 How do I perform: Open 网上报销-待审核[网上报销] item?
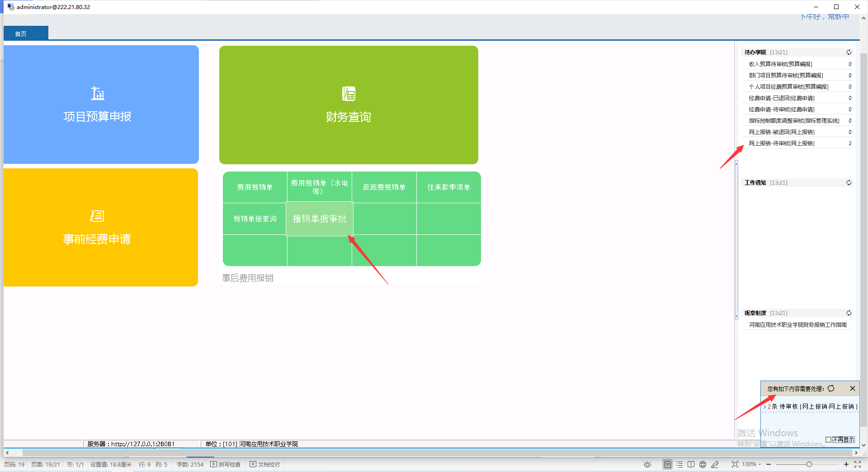click(797, 143)
